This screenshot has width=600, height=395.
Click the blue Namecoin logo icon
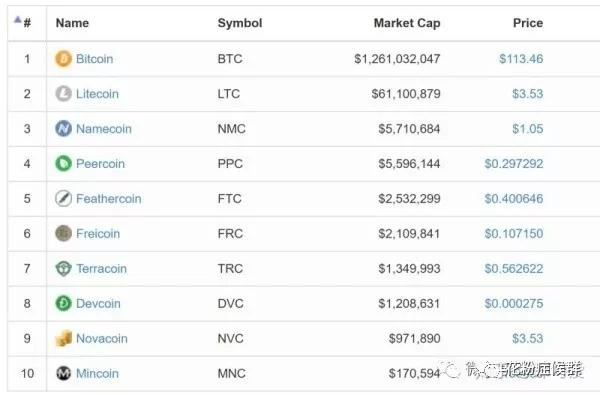point(63,129)
